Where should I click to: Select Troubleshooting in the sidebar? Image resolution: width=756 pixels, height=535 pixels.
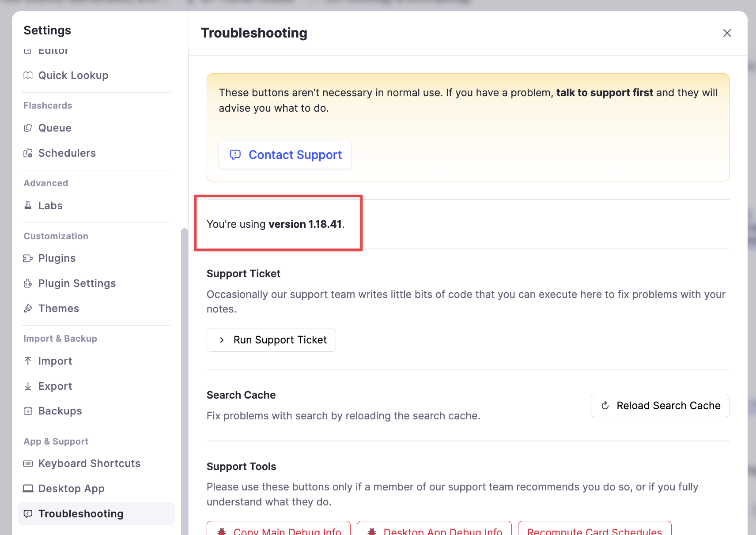(81, 514)
